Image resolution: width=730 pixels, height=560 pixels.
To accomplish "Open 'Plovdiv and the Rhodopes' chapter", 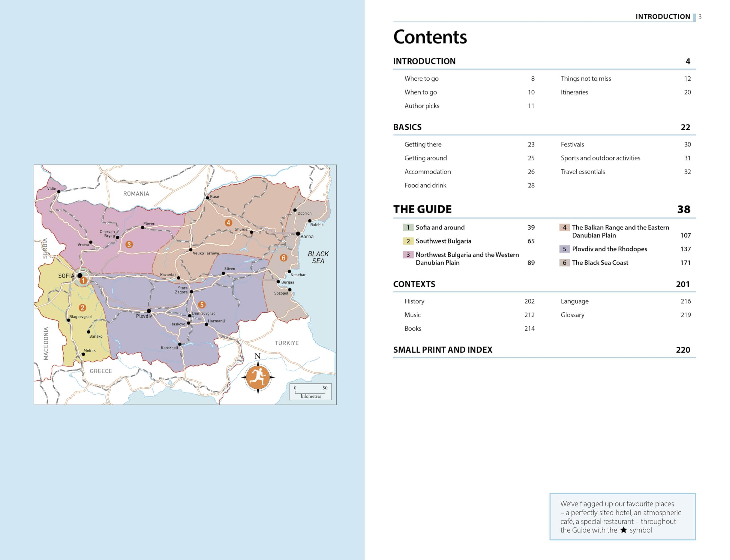I will tap(609, 249).
